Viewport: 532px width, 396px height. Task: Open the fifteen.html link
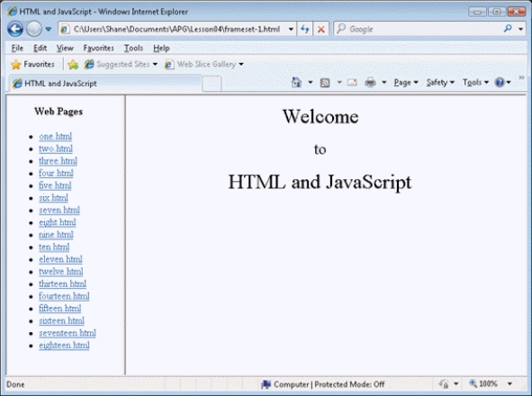pyautogui.click(x=59, y=309)
